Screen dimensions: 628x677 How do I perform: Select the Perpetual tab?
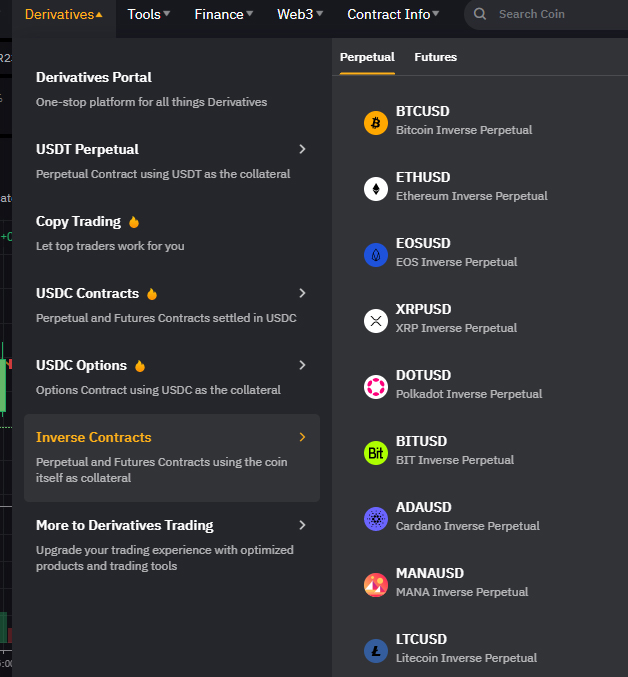367,57
